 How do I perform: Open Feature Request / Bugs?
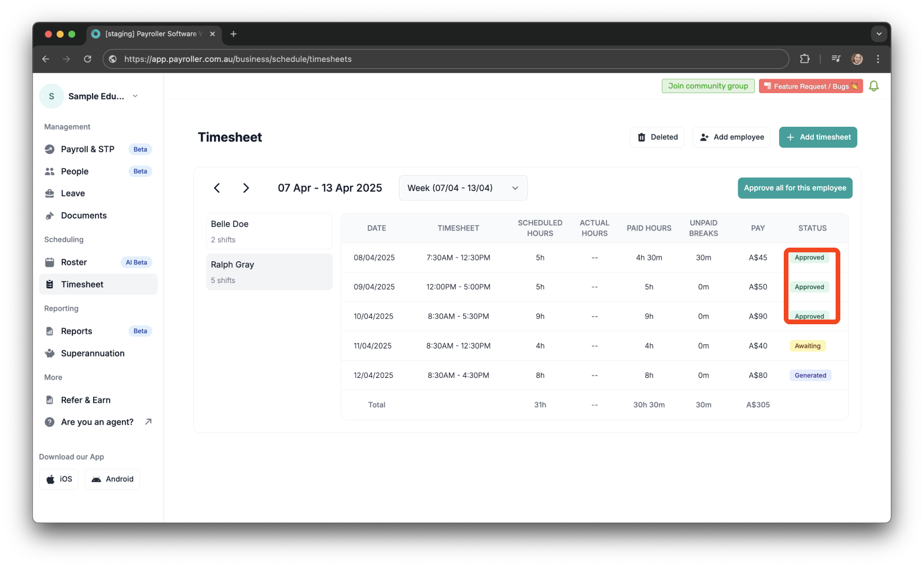click(x=811, y=86)
